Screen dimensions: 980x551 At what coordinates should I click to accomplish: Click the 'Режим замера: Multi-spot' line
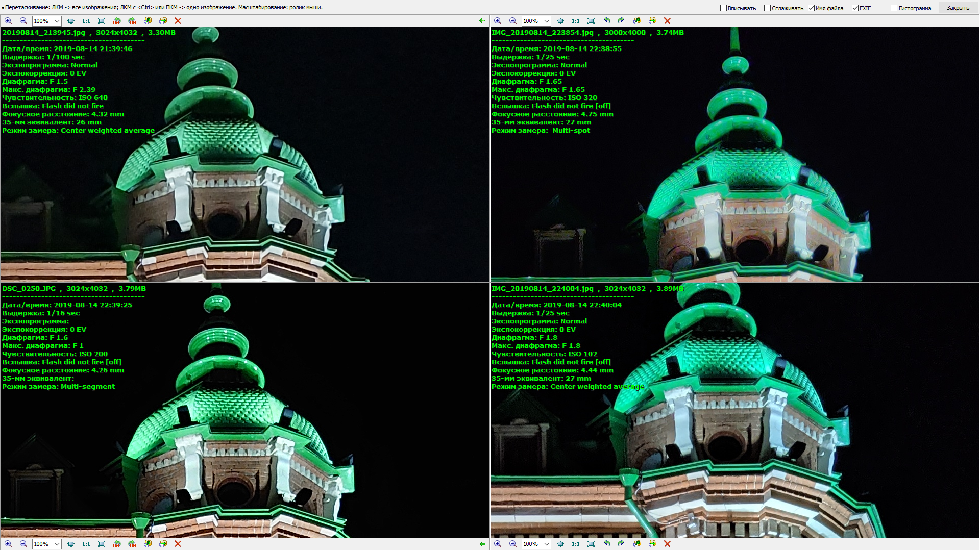[541, 130]
